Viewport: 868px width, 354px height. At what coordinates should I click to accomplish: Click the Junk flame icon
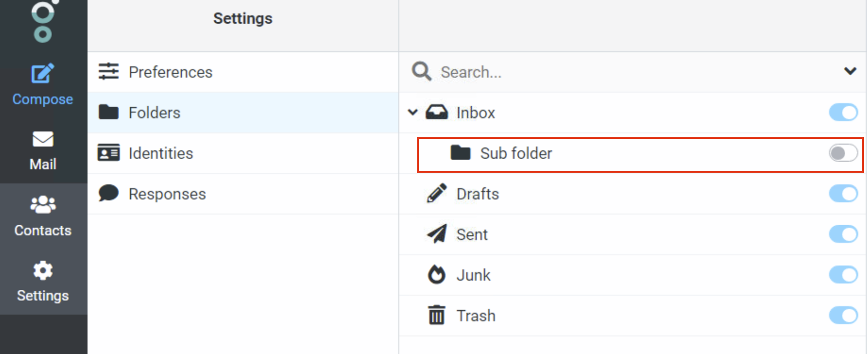pyautogui.click(x=437, y=275)
